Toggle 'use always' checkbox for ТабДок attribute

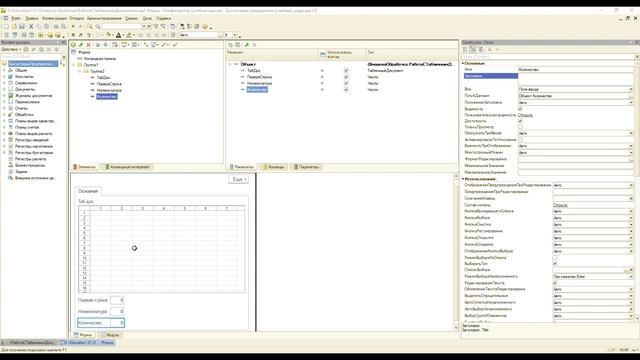pos(346,71)
